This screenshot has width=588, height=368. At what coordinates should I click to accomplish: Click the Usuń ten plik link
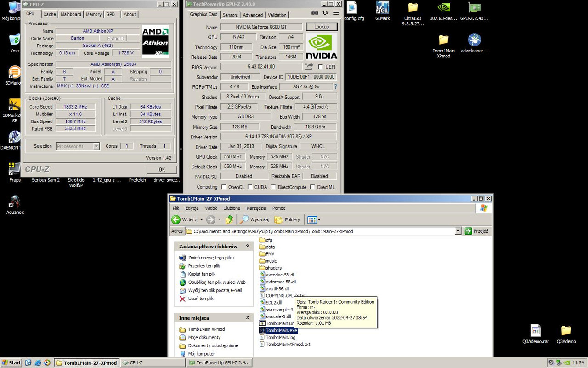[x=201, y=299]
